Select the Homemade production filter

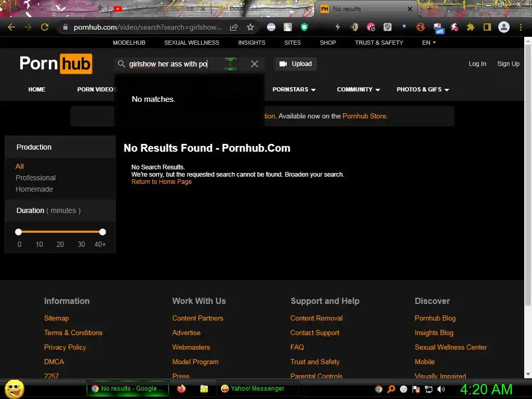34,189
